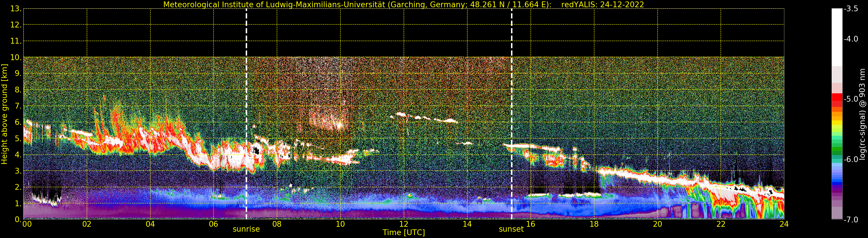The width and height of the screenshot is (868, 238).
Task: Click the colorbar label 'log(rc-signal) @903 nm'
Action: point(862,114)
